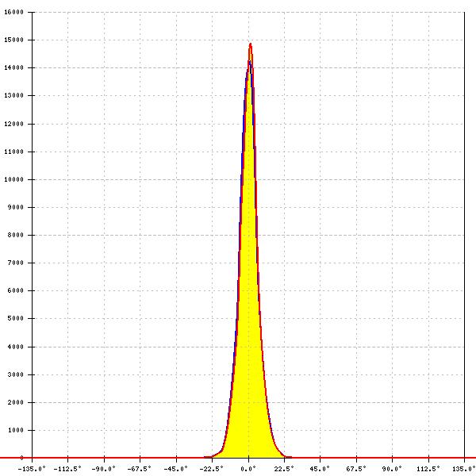
Task: Click the -45.0° x-axis label
Action: pos(176,469)
